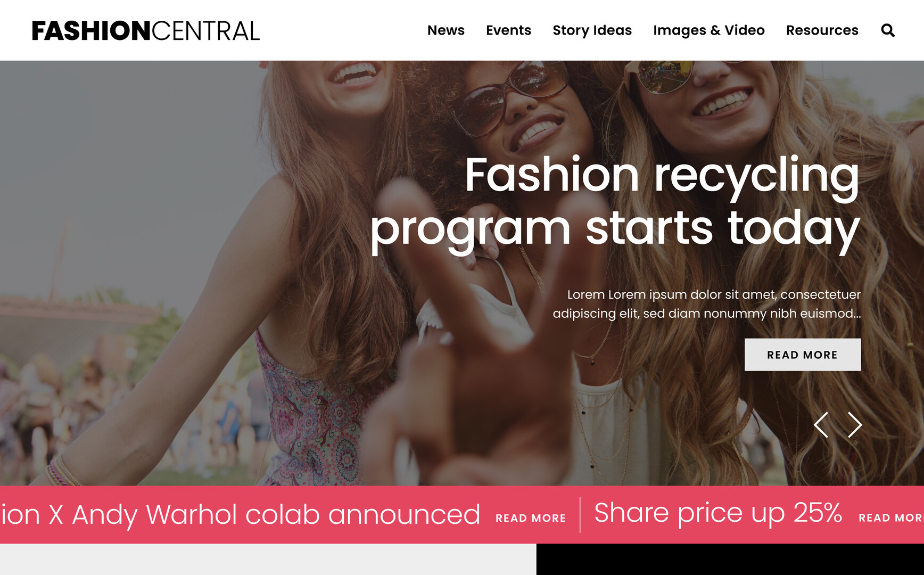Viewport: 924px width, 575px height.
Task: Open the Events menu item
Action: point(508,30)
